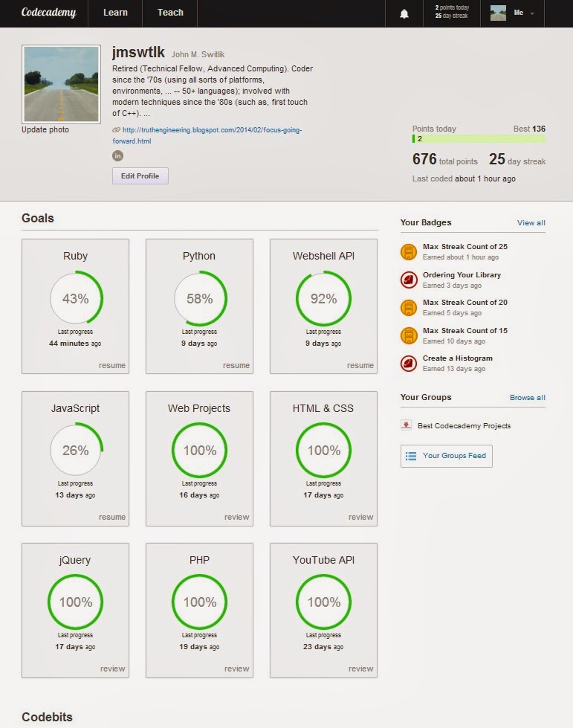
Task: Resume the Ruby course
Action: (x=111, y=365)
